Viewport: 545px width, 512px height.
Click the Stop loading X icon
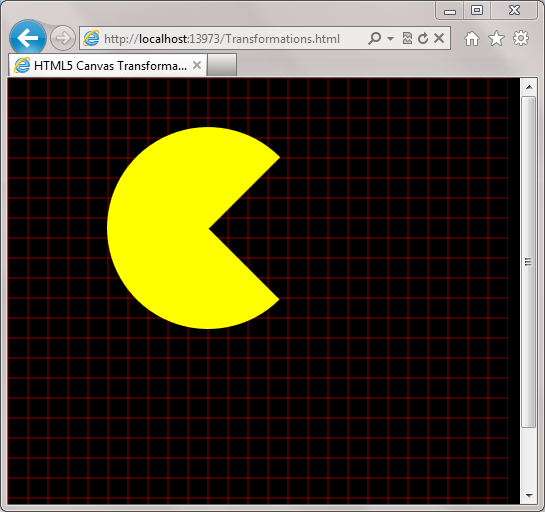439,38
